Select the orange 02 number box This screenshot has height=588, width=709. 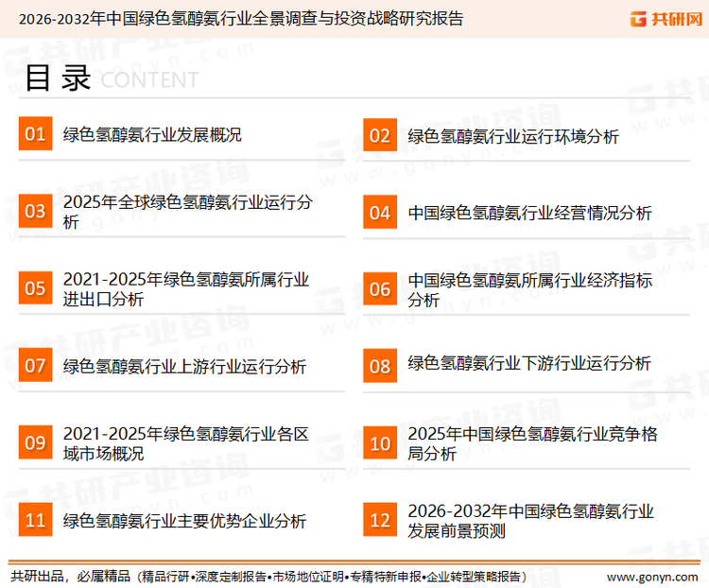[x=380, y=135]
